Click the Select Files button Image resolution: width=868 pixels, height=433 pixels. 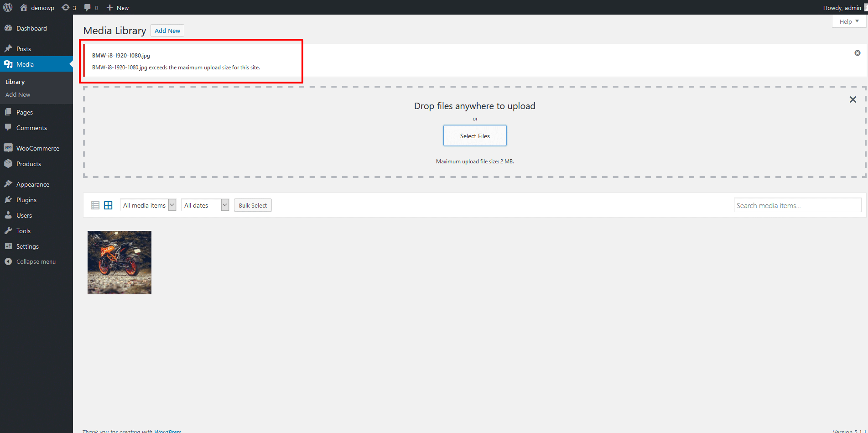tap(475, 136)
